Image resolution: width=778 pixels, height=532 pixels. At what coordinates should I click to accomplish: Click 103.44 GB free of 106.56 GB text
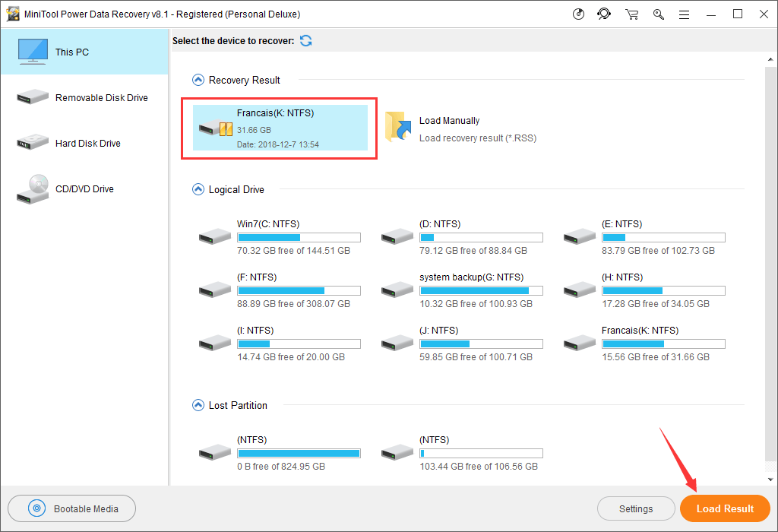click(x=479, y=467)
